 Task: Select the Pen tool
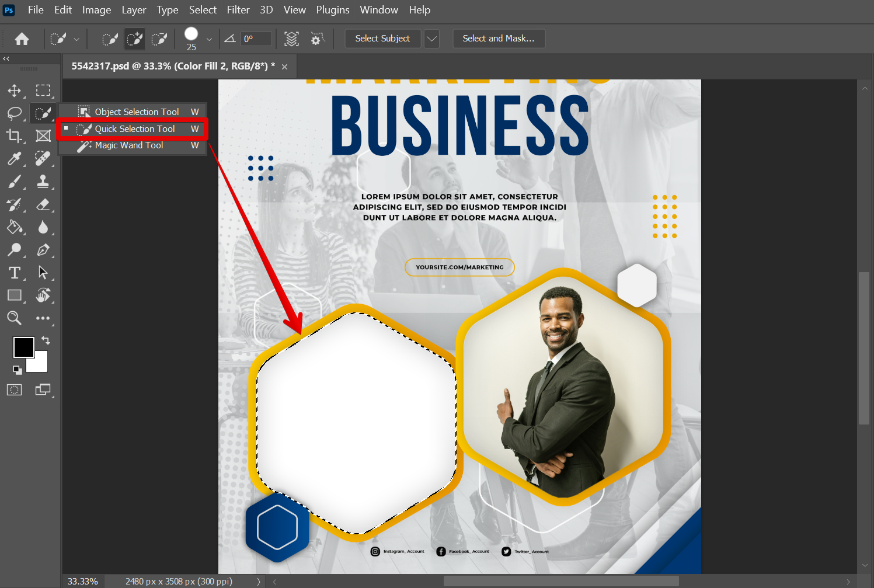43,250
